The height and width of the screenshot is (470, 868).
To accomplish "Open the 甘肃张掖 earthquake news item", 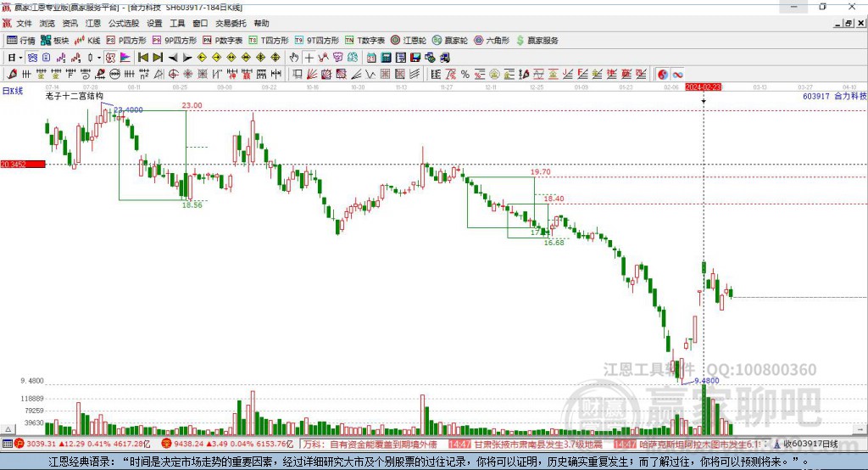I will 525,445.
